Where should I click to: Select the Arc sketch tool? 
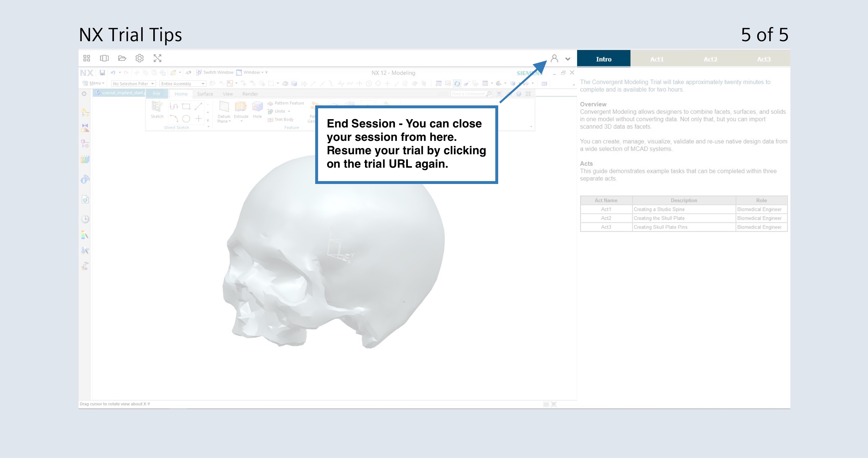174,118
